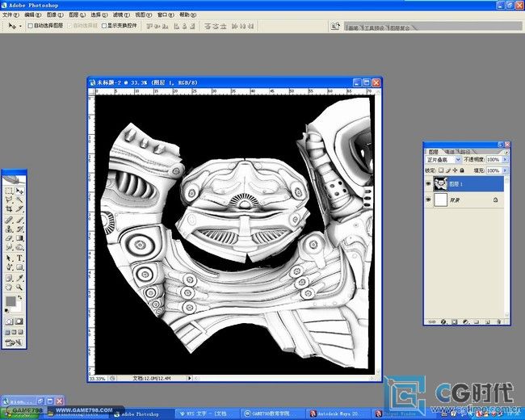Switch to Quick Mask mode
Viewport: 525px width, 420px height.
[x=19, y=321]
